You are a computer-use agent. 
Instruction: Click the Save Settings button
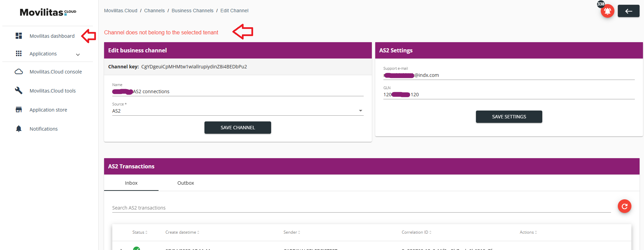[509, 117]
